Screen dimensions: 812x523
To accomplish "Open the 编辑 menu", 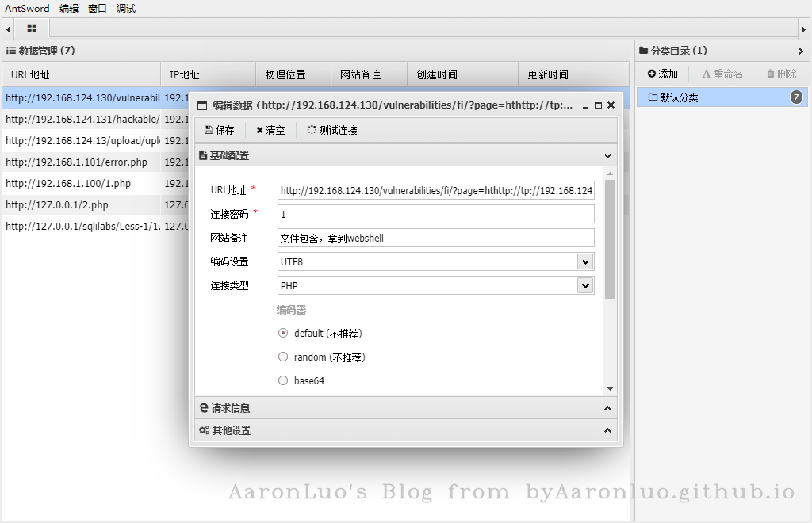I will tap(69, 8).
